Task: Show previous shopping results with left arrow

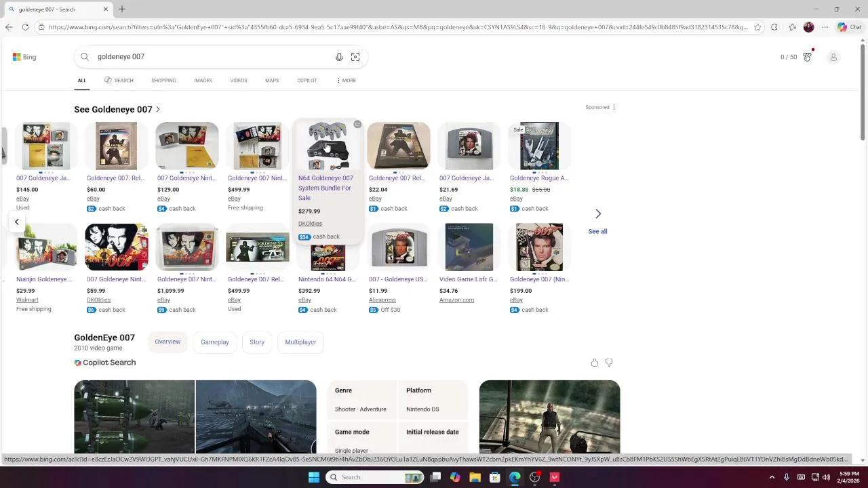Action: pos(17,222)
